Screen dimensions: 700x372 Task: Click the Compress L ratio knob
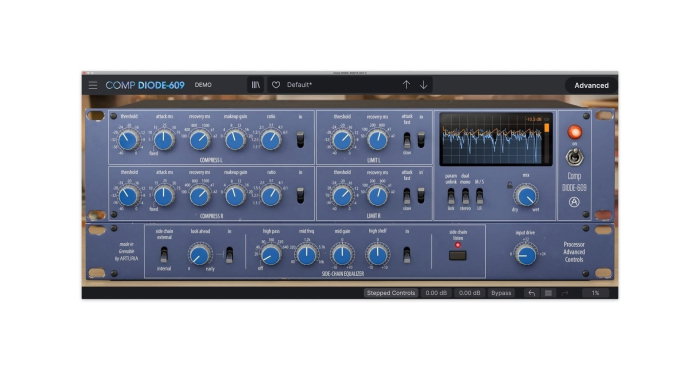click(271, 140)
